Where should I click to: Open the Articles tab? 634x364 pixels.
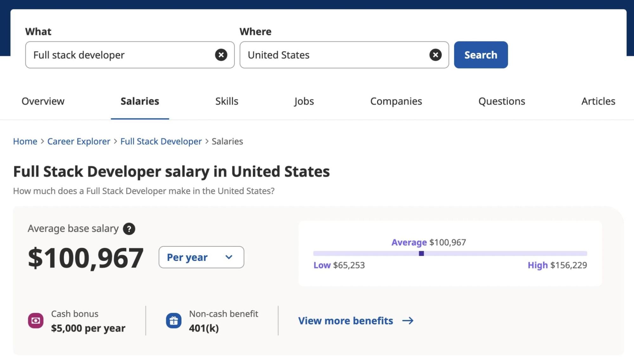tap(598, 101)
